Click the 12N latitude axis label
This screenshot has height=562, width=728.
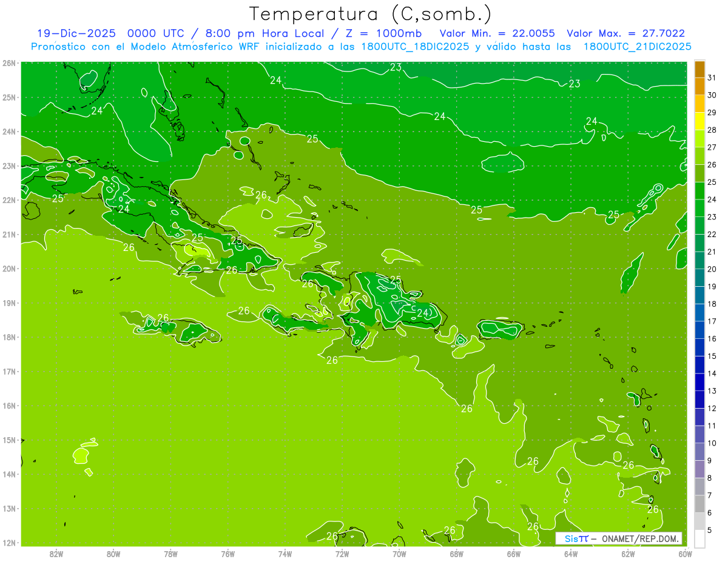[x=8, y=543]
